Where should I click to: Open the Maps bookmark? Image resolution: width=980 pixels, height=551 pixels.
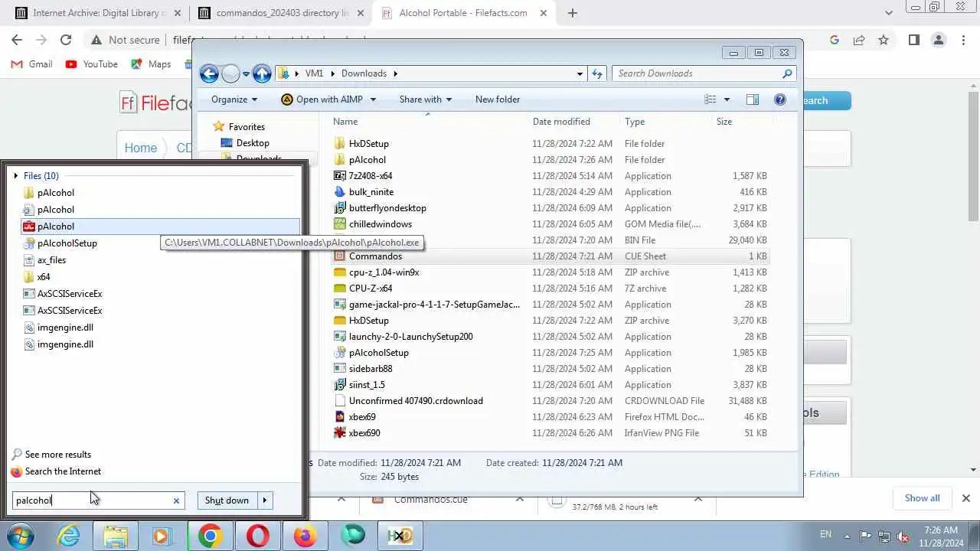pos(152,64)
